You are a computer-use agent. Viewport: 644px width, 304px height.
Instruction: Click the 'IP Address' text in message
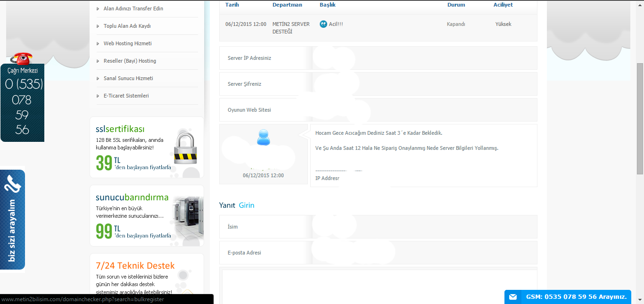pyautogui.click(x=327, y=178)
